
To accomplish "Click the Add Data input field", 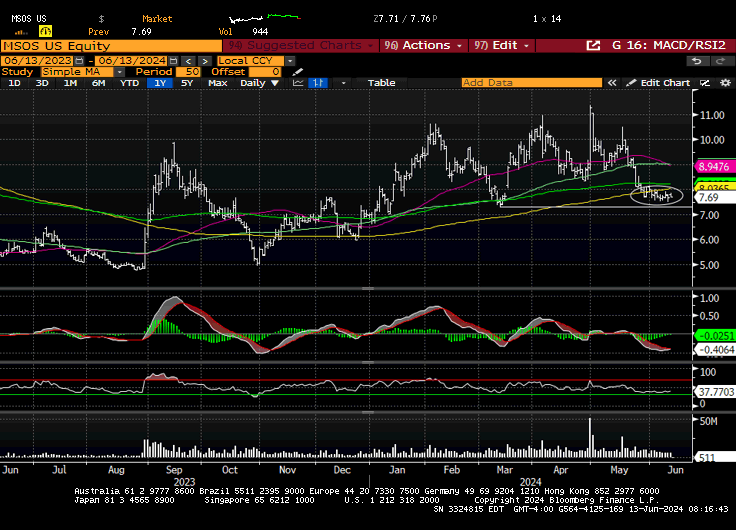I will (531, 83).
